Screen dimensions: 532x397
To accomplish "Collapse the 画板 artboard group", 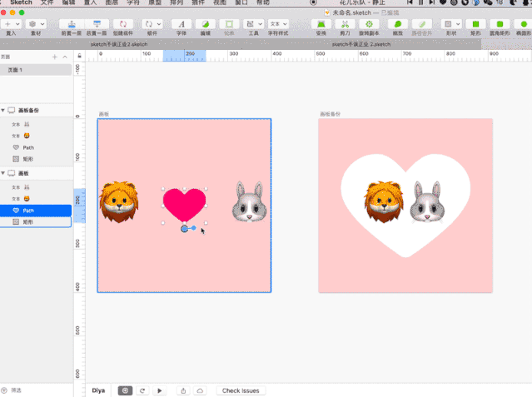I will 3,173.
